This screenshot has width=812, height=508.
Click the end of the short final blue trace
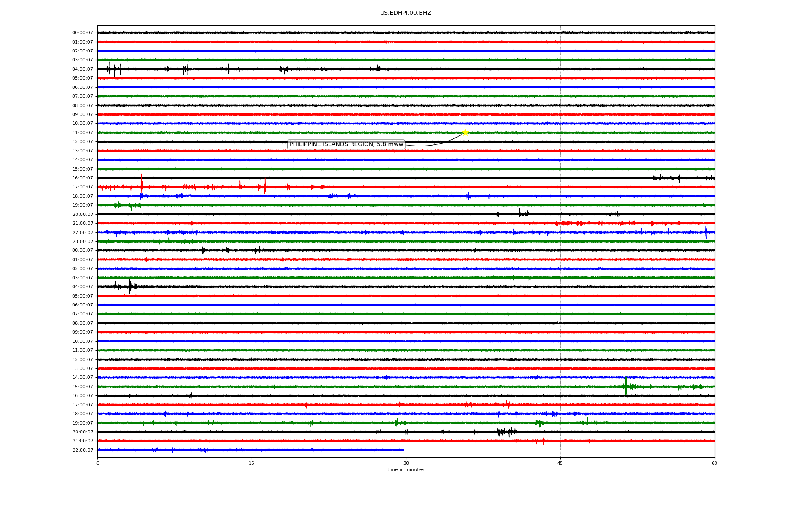point(403,450)
